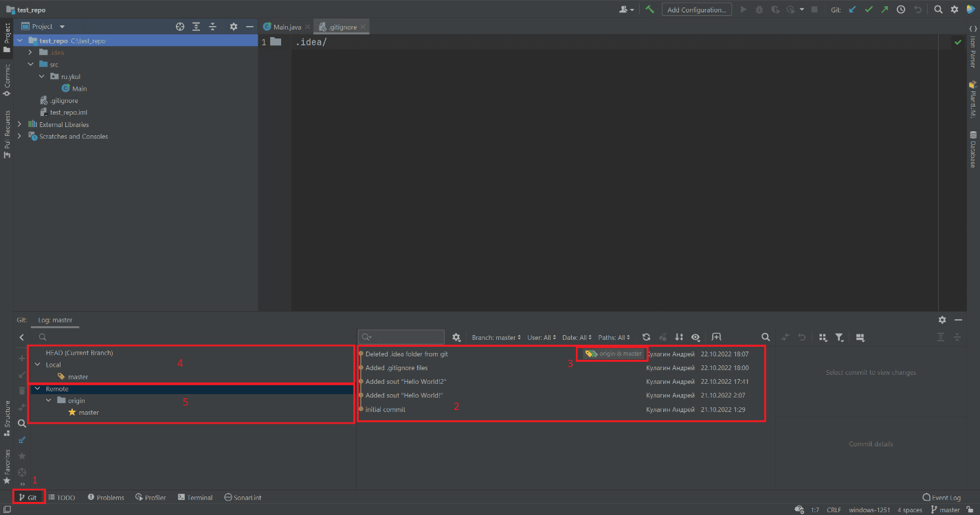Collapse the origin remote folder node
The image size is (980, 515).
click(49, 400)
